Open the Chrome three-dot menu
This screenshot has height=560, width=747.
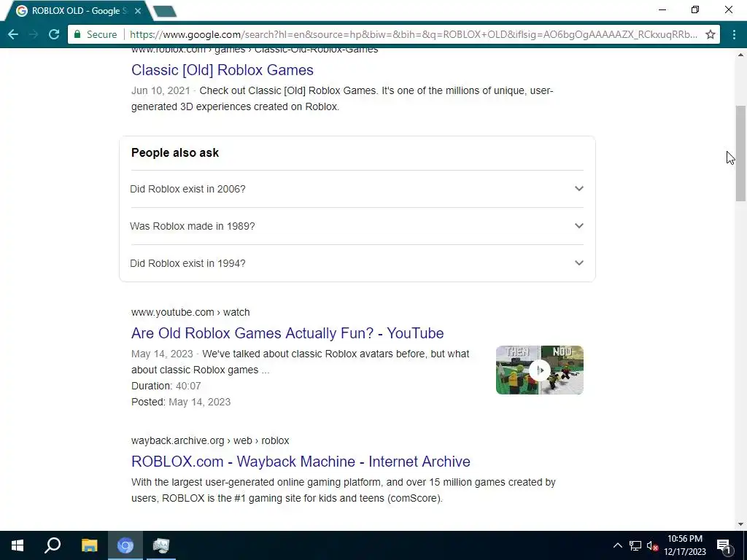pyautogui.click(x=734, y=34)
